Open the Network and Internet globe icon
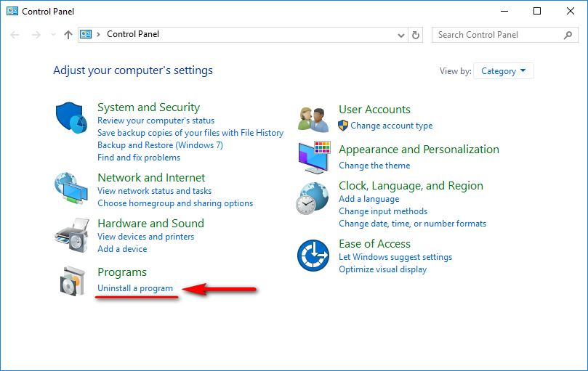The height and width of the screenshot is (371, 588). (x=71, y=189)
